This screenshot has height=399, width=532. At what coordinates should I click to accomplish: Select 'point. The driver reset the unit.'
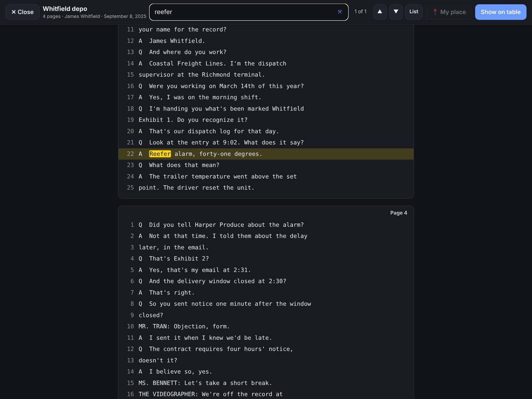coord(266,188)
